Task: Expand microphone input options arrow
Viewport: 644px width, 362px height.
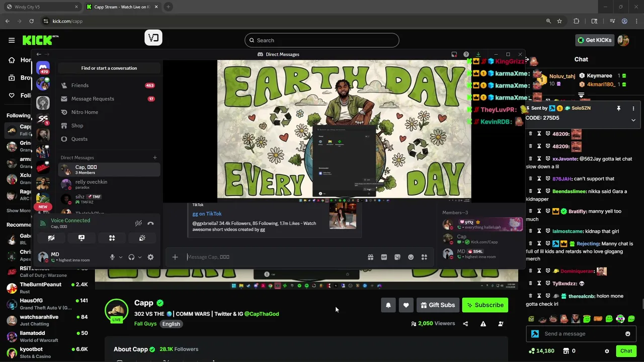Action: (120, 257)
